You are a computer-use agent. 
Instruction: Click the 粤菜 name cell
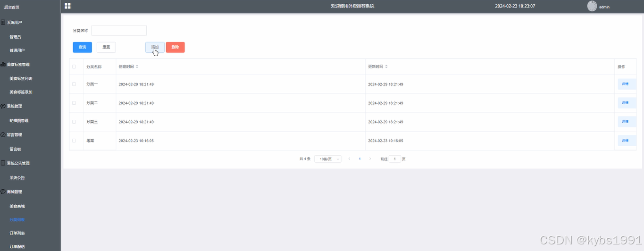90,141
